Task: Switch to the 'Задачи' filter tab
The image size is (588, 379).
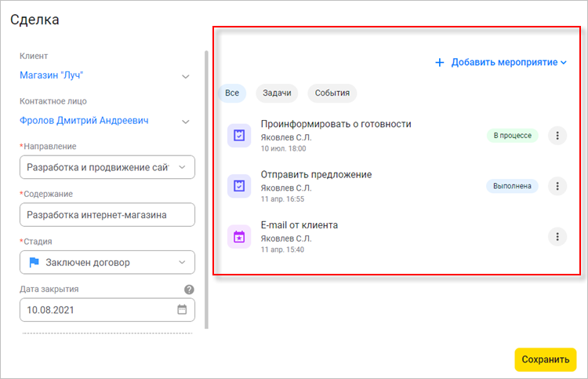Action: coord(277,93)
